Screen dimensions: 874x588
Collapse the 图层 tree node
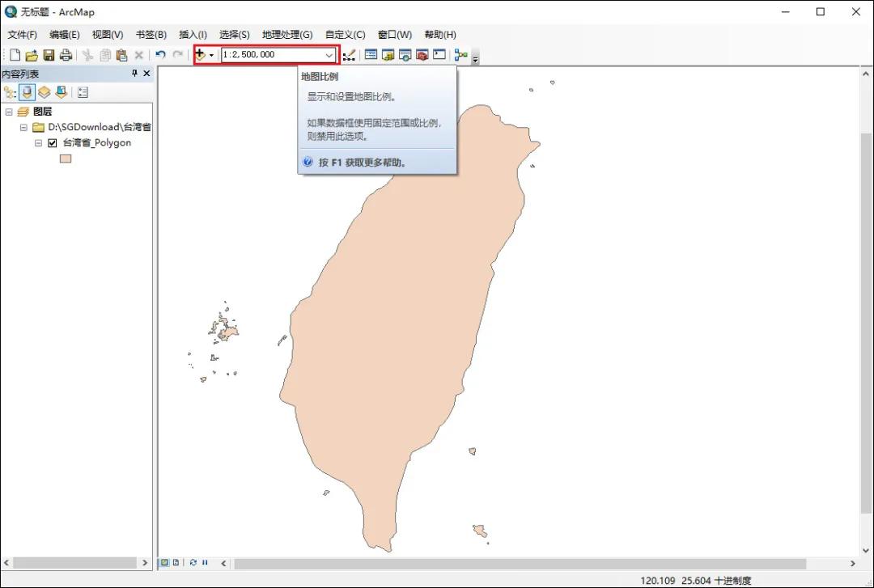coord(8,111)
